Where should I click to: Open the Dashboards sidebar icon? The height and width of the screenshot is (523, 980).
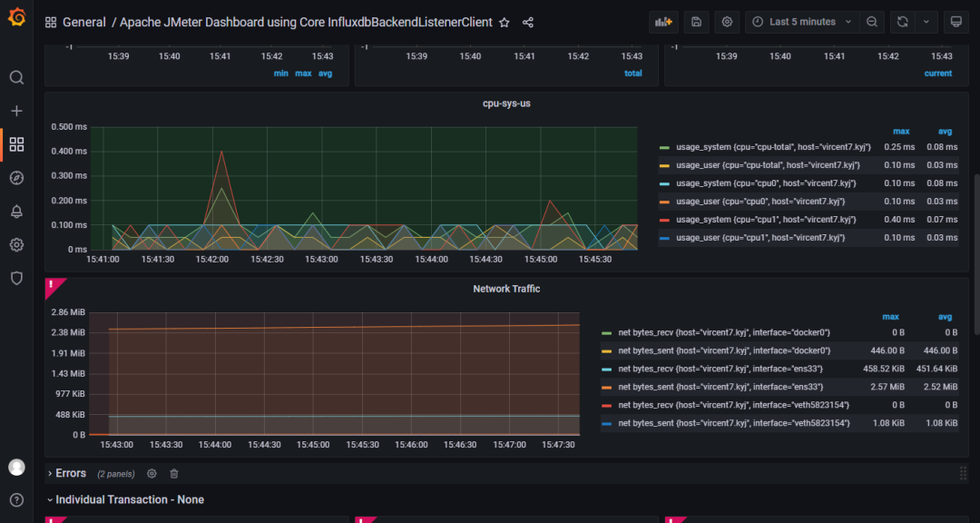click(x=15, y=143)
